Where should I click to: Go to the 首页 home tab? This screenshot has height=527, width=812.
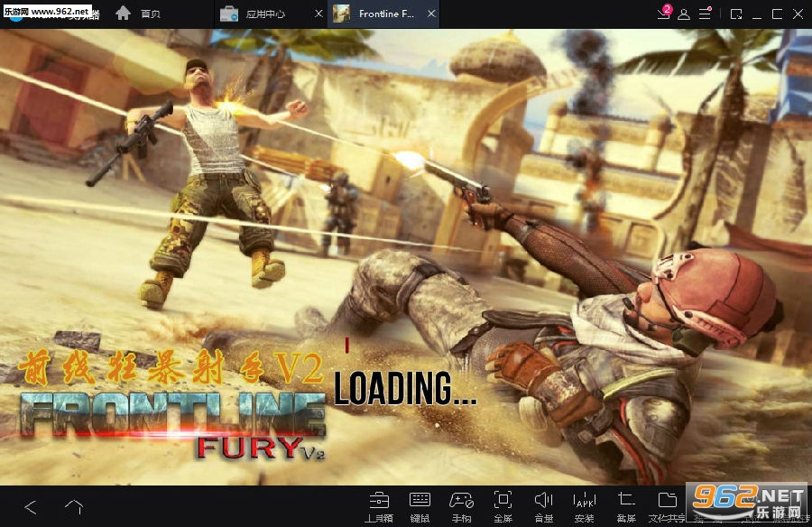[x=138, y=14]
